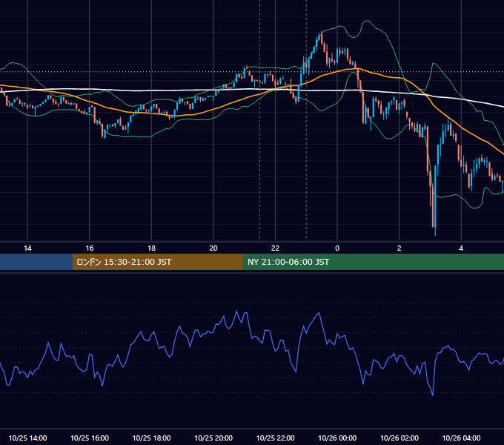Click the 10/25 18:00 date label
Image resolution: width=504 pixels, height=445 pixels.
(x=151, y=438)
